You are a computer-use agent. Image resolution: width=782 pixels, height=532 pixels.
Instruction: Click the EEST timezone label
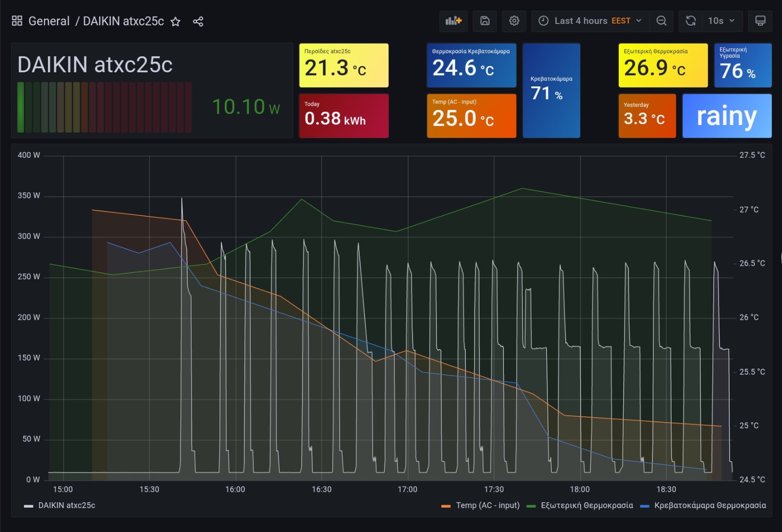coord(621,21)
